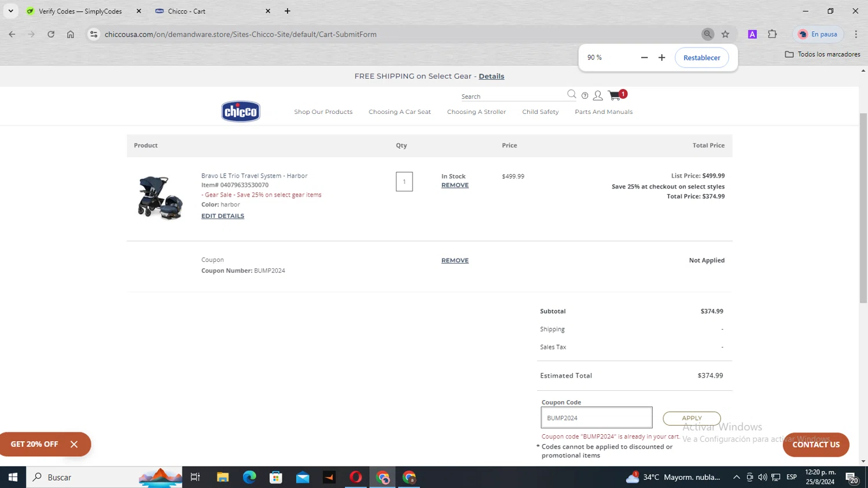The width and height of the screenshot is (868, 488).
Task: Click the account profile icon
Action: pos(598,95)
